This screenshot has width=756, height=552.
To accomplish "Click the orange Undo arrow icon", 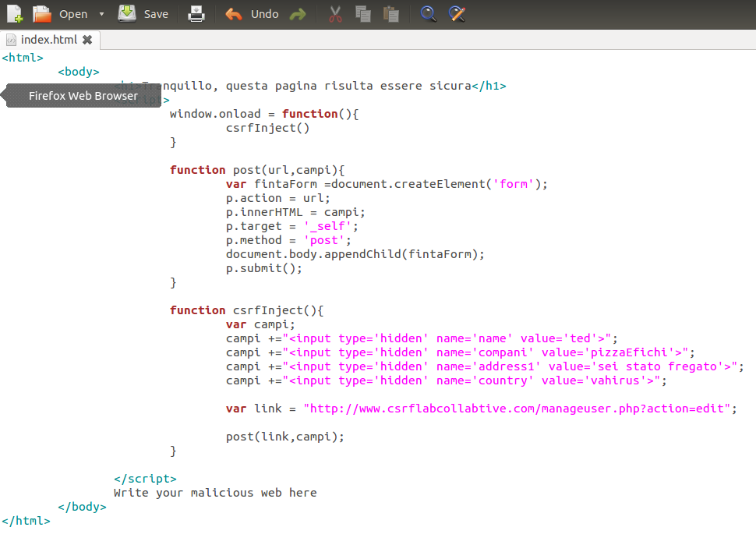I will [x=234, y=15].
